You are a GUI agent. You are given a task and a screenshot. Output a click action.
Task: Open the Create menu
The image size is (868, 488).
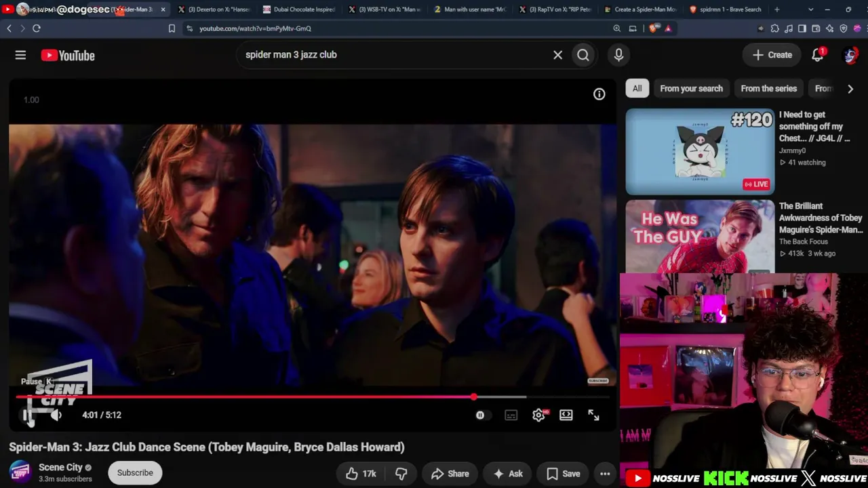pyautogui.click(x=772, y=55)
